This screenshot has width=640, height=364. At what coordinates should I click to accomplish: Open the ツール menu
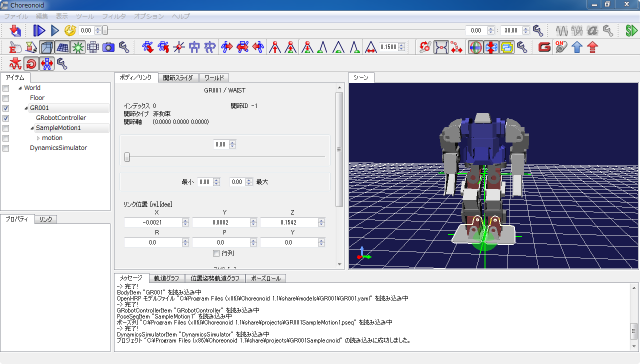click(x=85, y=16)
